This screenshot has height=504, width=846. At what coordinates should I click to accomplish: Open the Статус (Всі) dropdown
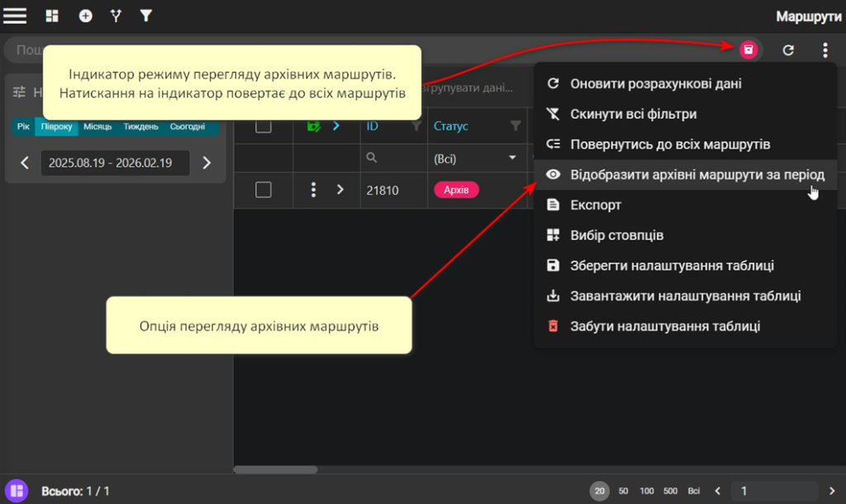pyautogui.click(x=475, y=159)
